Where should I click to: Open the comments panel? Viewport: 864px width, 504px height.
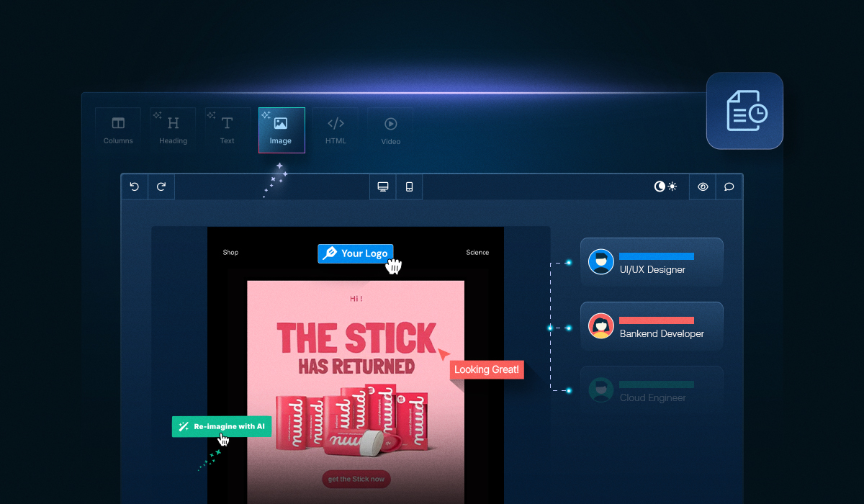729,186
